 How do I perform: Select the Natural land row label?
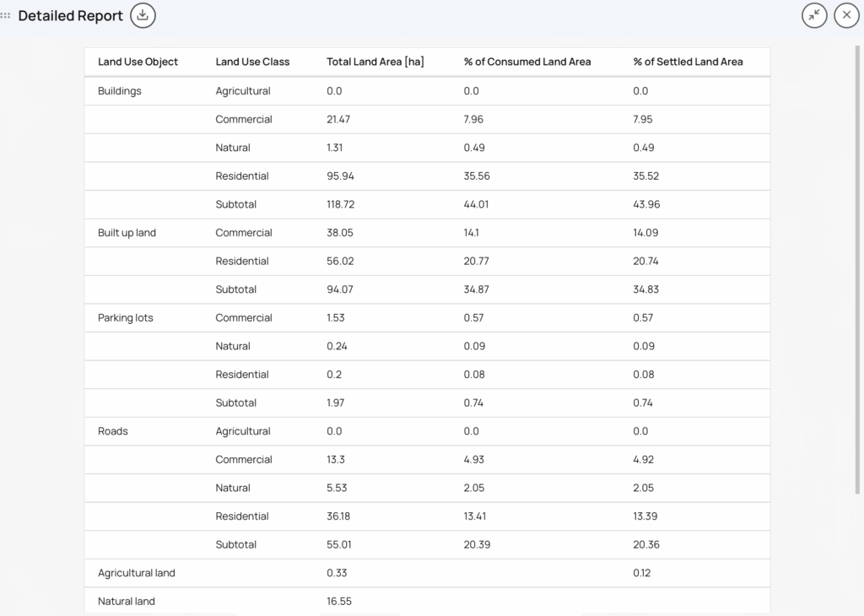click(127, 602)
